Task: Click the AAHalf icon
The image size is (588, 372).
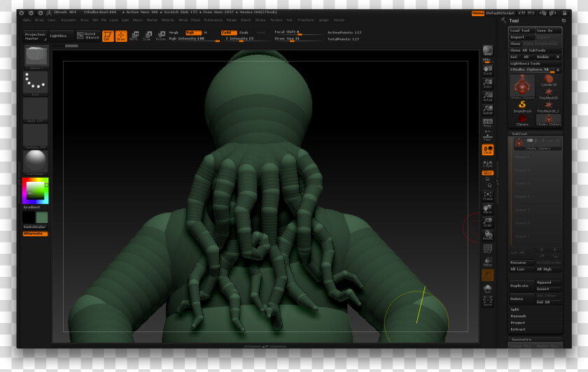Action: pyautogui.click(x=487, y=110)
